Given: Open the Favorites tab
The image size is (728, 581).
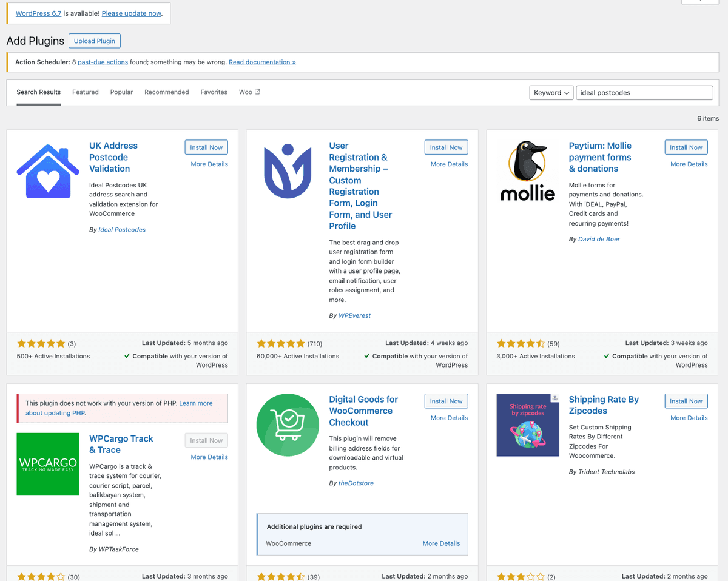Looking at the screenshot, I should pos(214,92).
